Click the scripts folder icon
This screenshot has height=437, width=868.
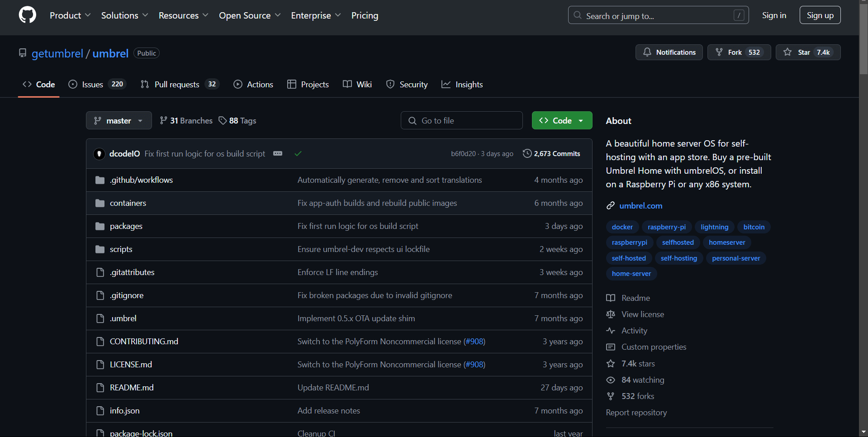tap(100, 249)
